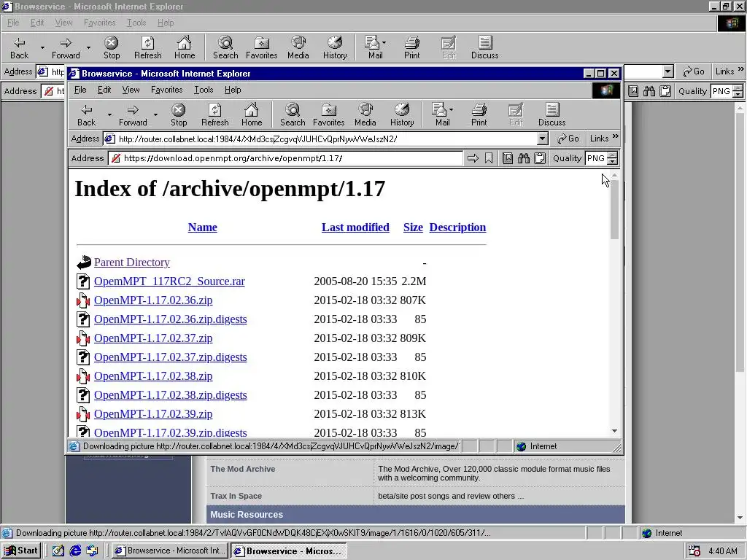Expand the Forward history dropdown in front window
This screenshot has height=560, width=747.
(x=155, y=114)
